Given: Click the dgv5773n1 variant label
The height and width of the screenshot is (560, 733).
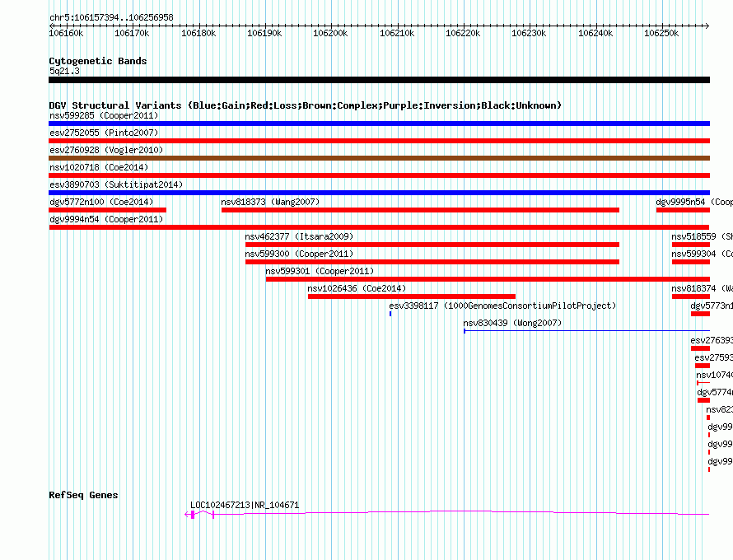Looking at the screenshot, I should point(712,306).
